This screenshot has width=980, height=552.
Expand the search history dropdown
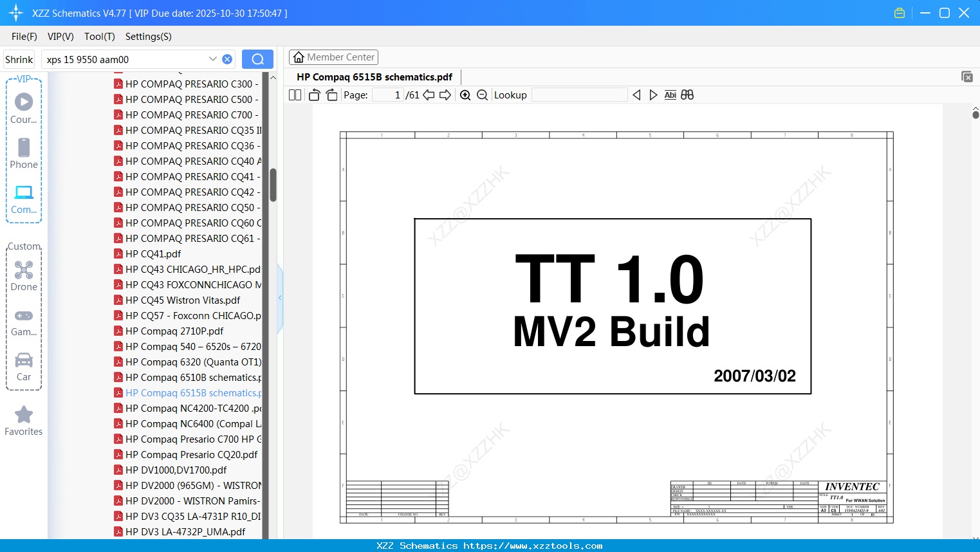pos(213,59)
